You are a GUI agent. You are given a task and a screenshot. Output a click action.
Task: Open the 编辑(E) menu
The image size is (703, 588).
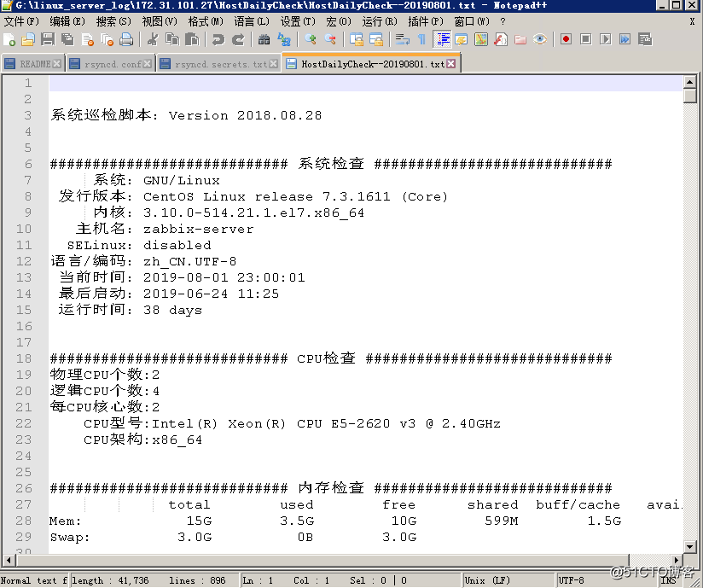click(67, 21)
